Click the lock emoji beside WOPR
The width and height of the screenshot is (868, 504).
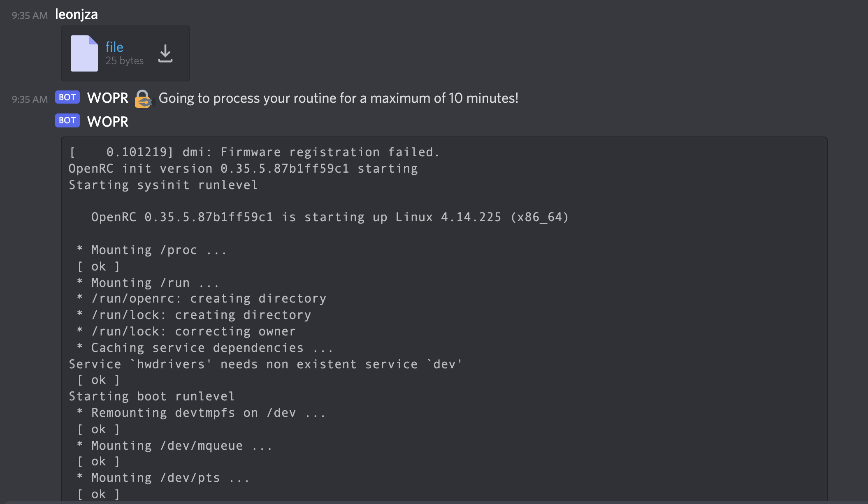pyautogui.click(x=143, y=99)
